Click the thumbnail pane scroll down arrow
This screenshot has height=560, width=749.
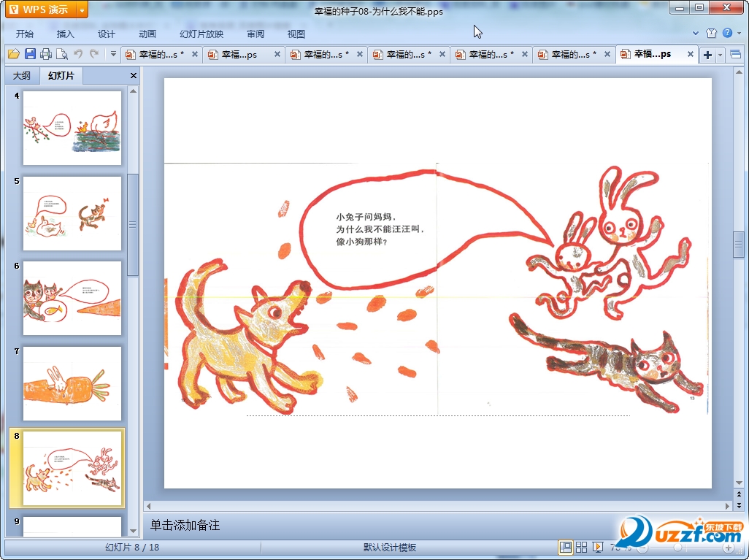[x=134, y=531]
